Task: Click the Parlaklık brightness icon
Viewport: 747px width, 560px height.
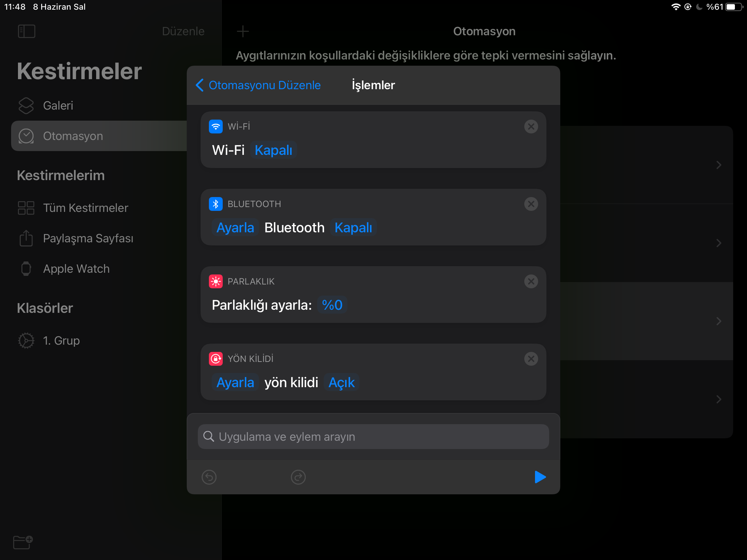Action: tap(216, 281)
